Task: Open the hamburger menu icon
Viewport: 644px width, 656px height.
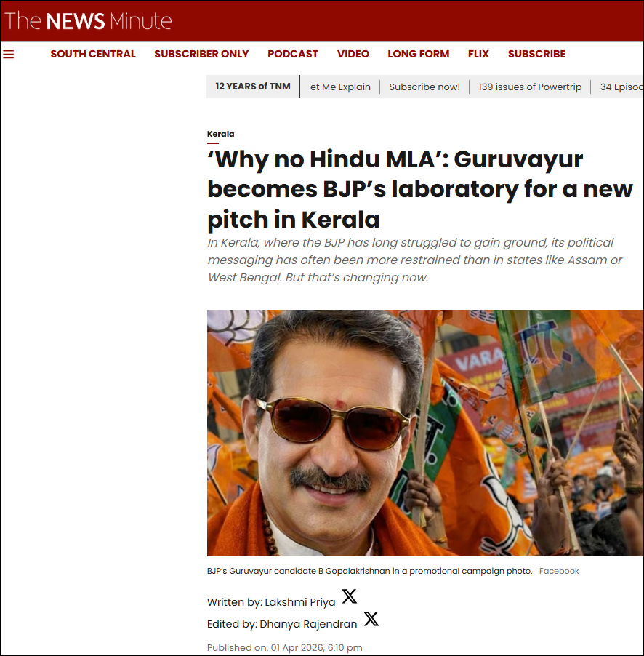Action: coord(9,55)
